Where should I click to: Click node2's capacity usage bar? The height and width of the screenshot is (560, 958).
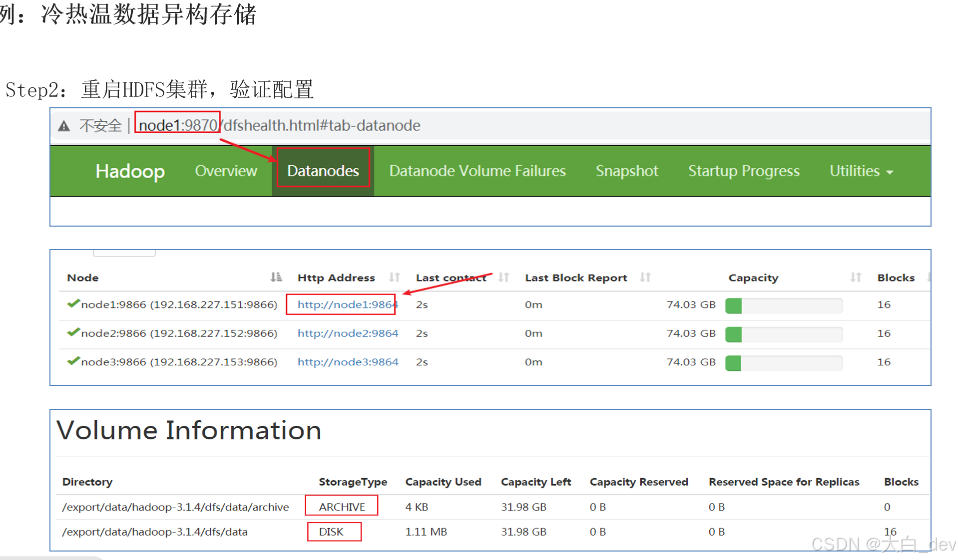click(782, 334)
